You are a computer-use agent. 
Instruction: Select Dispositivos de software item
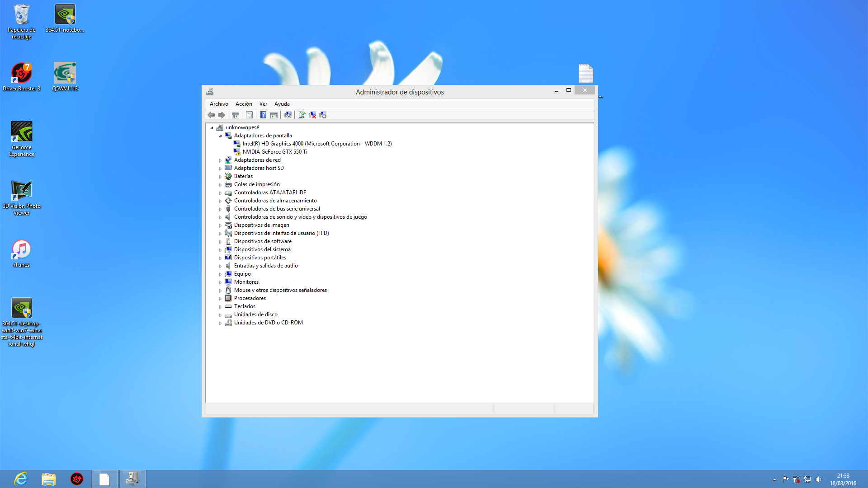coord(263,241)
